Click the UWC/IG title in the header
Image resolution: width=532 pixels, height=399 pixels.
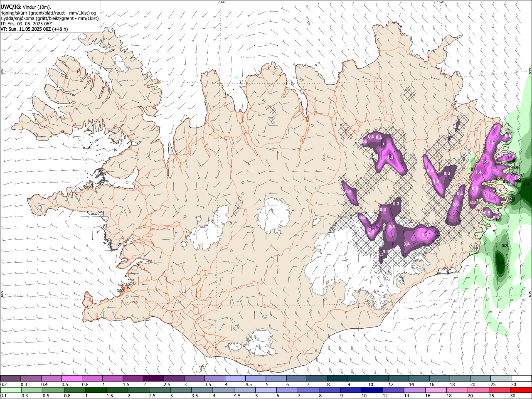(x=10, y=7)
